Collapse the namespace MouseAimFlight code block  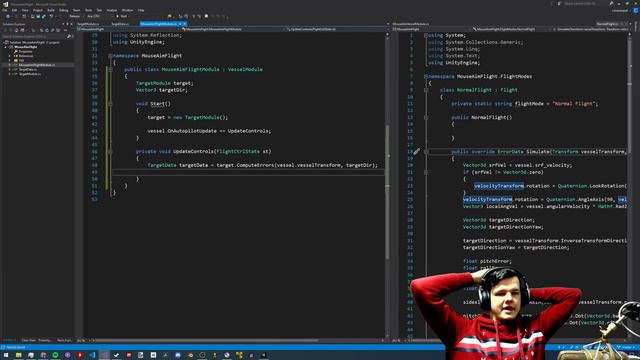(x=110, y=56)
